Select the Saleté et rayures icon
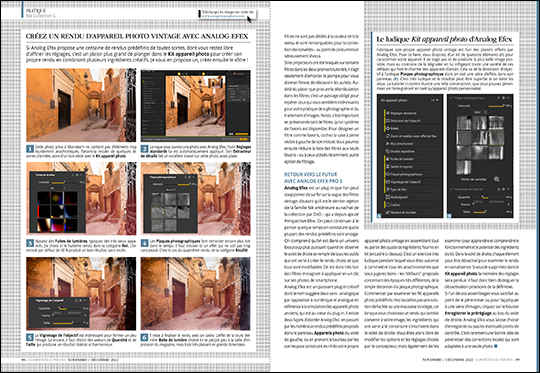540x373 pixels. tap(387, 166)
